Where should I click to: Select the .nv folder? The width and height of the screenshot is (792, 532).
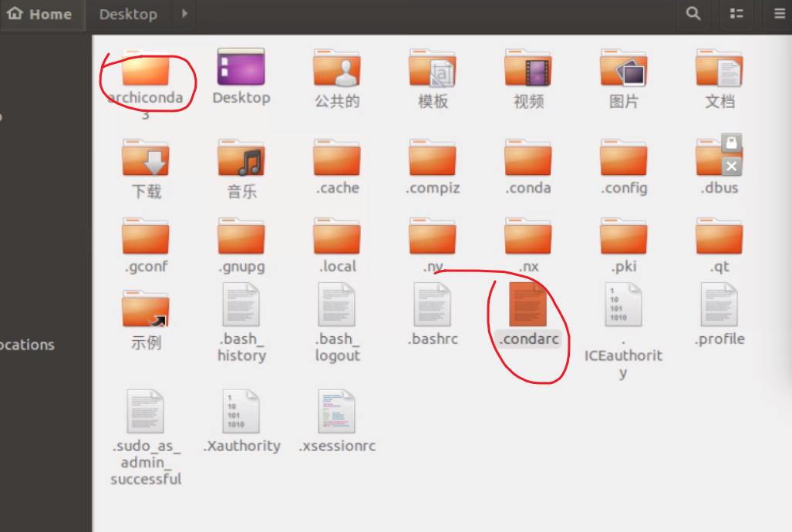coord(433,236)
